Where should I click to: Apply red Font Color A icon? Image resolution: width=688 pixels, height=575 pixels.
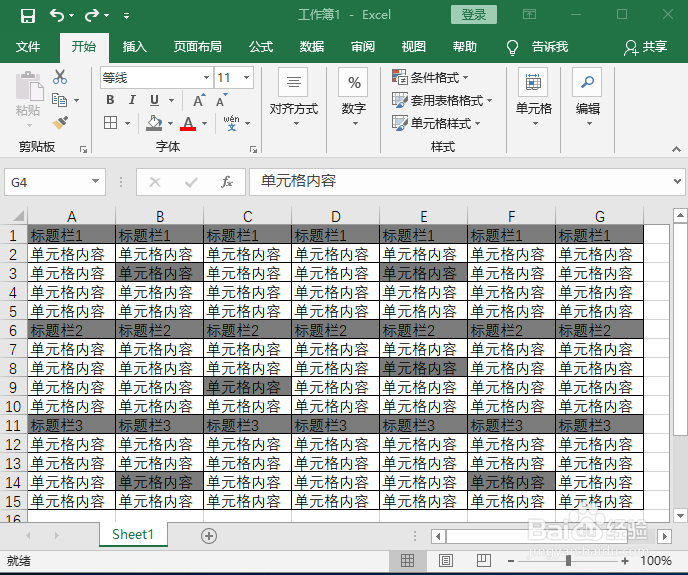click(x=188, y=123)
